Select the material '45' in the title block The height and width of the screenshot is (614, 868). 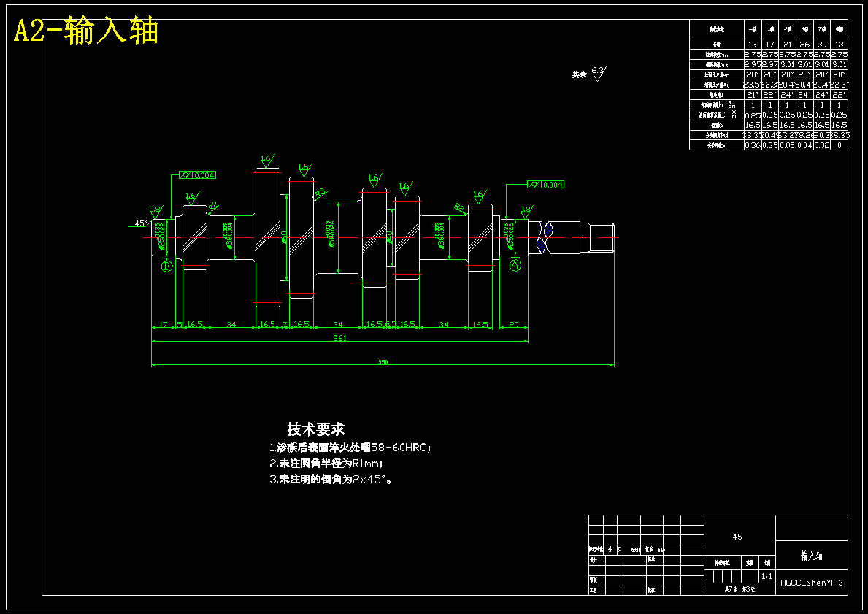pyautogui.click(x=737, y=537)
